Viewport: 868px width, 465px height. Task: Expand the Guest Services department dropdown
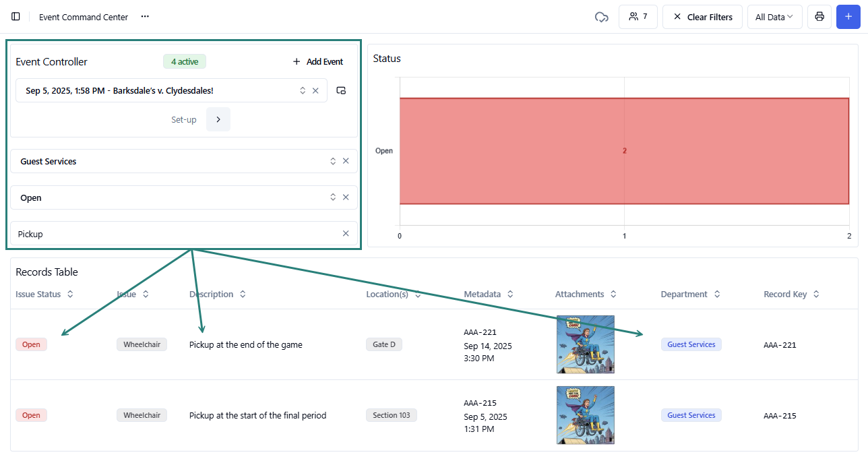(332, 161)
